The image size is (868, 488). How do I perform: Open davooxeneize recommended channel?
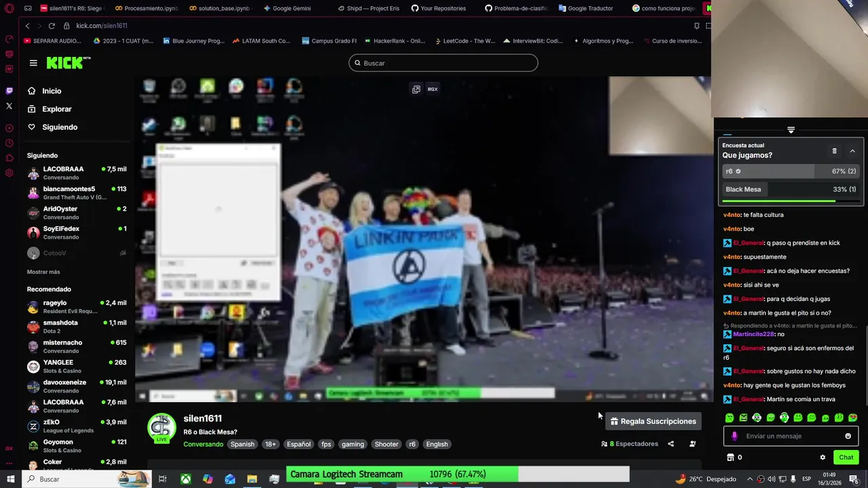(77, 386)
